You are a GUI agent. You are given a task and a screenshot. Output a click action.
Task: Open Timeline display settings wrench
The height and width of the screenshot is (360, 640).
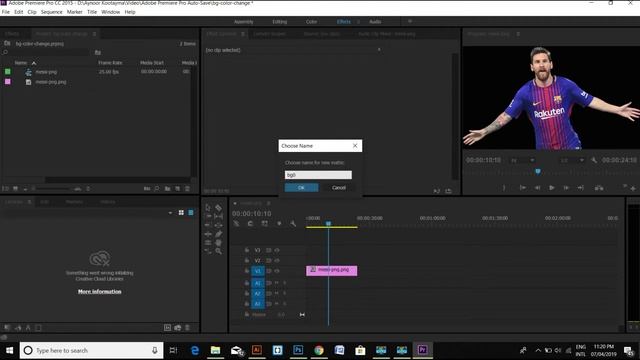coord(293,223)
